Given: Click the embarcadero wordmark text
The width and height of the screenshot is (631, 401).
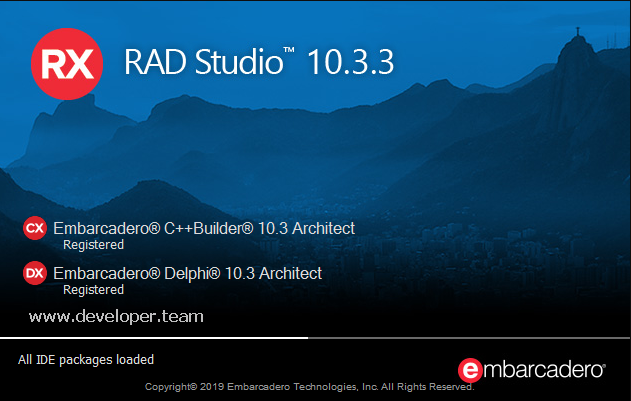Looking at the screenshot, I should click(544, 368).
